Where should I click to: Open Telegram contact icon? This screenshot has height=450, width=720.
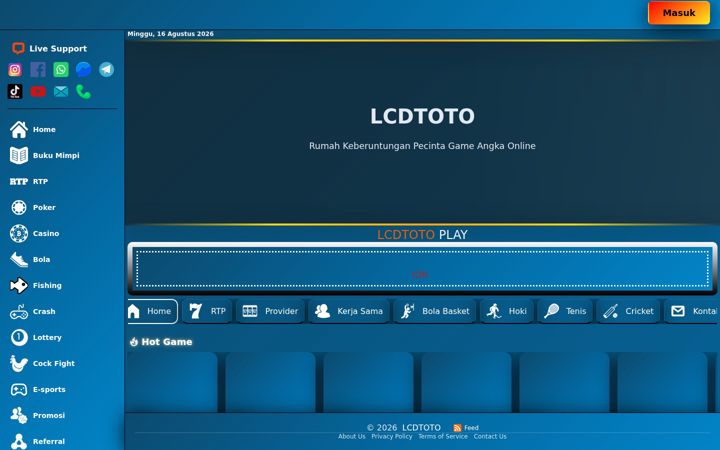pyautogui.click(x=106, y=69)
